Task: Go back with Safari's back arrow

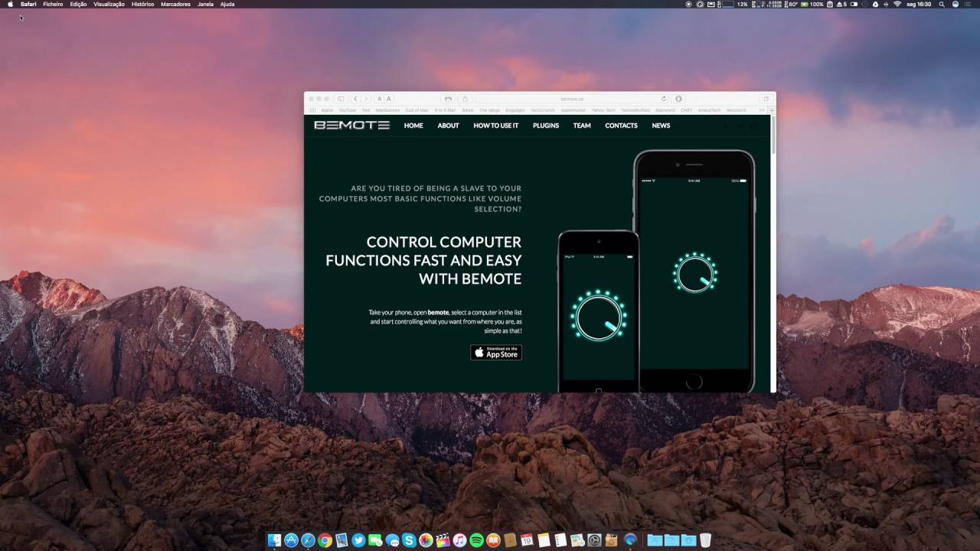Action: click(x=356, y=99)
